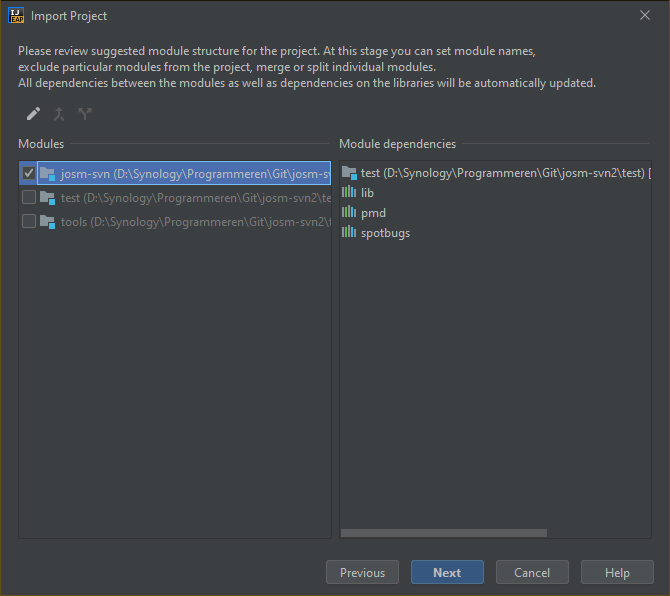Click the merge modules toolbar icon

[59, 114]
